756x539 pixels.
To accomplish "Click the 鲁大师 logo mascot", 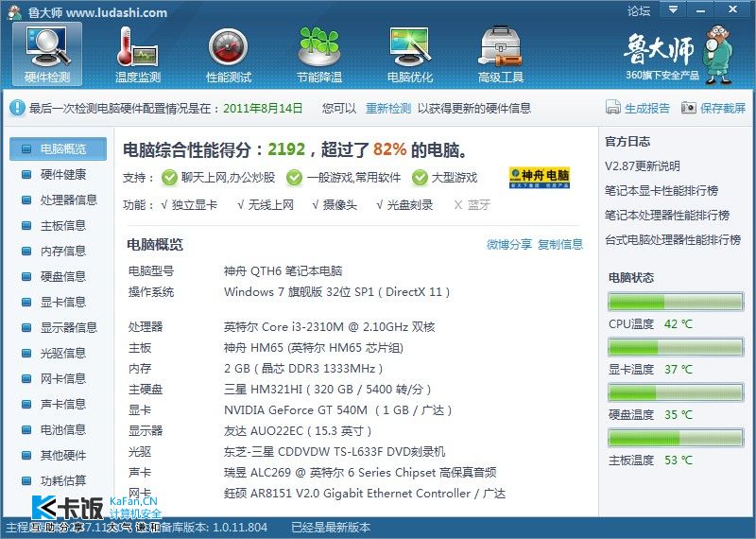I will coord(718,54).
